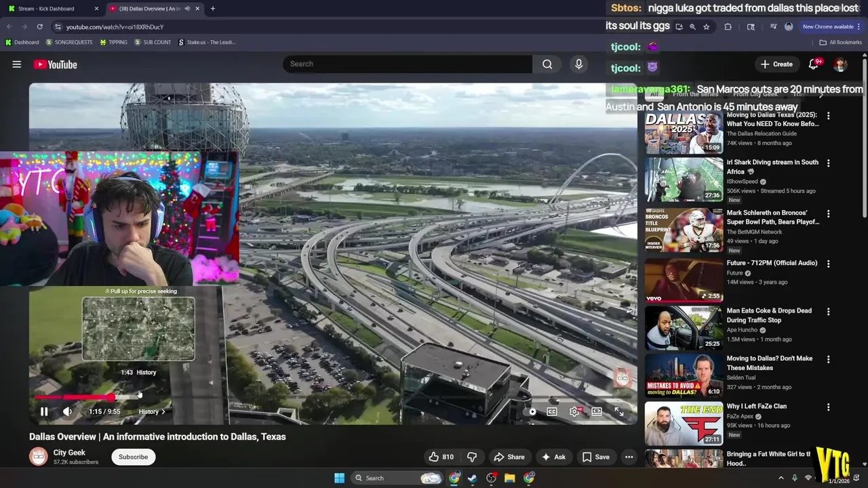The image size is (868, 488).
Task: Toggle closed captions CC button
Action: (552, 411)
